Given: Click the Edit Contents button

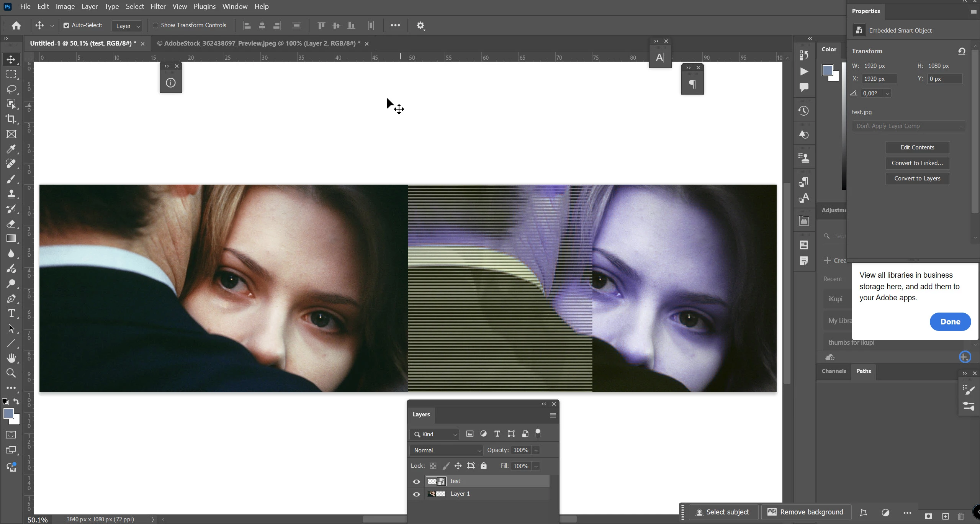Looking at the screenshot, I should 917,147.
